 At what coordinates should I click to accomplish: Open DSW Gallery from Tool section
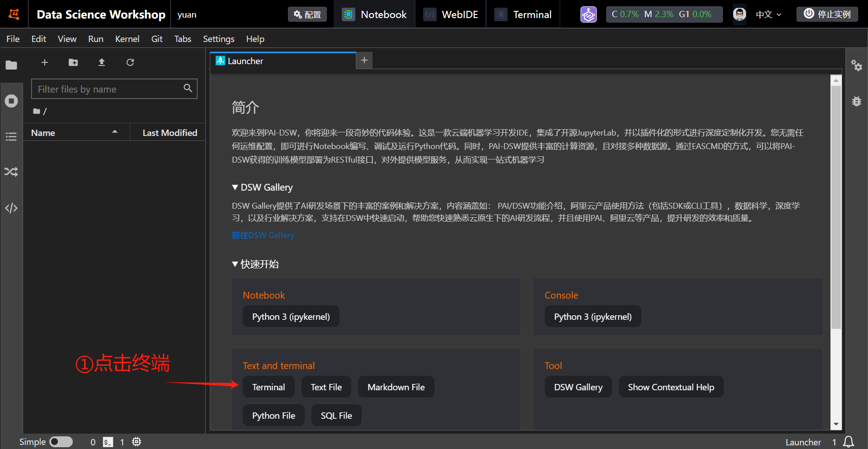pyautogui.click(x=578, y=387)
